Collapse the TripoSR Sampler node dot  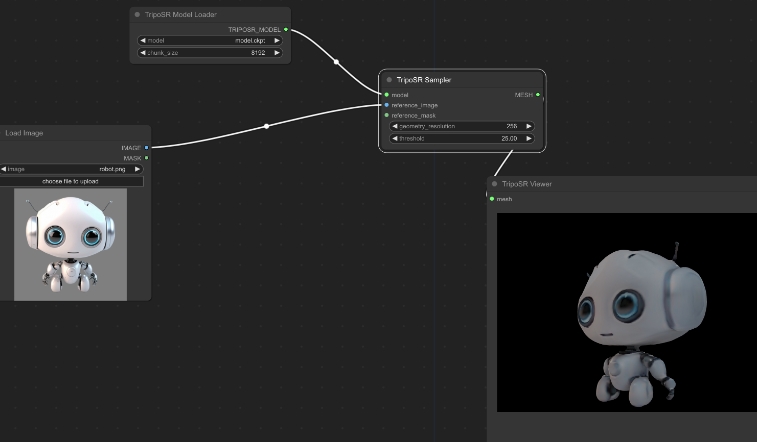389,80
